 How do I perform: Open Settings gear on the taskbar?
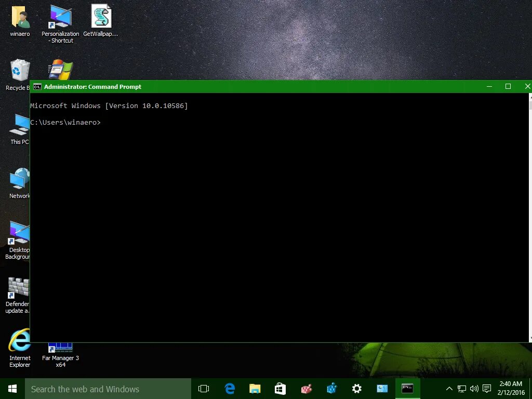[357, 389]
